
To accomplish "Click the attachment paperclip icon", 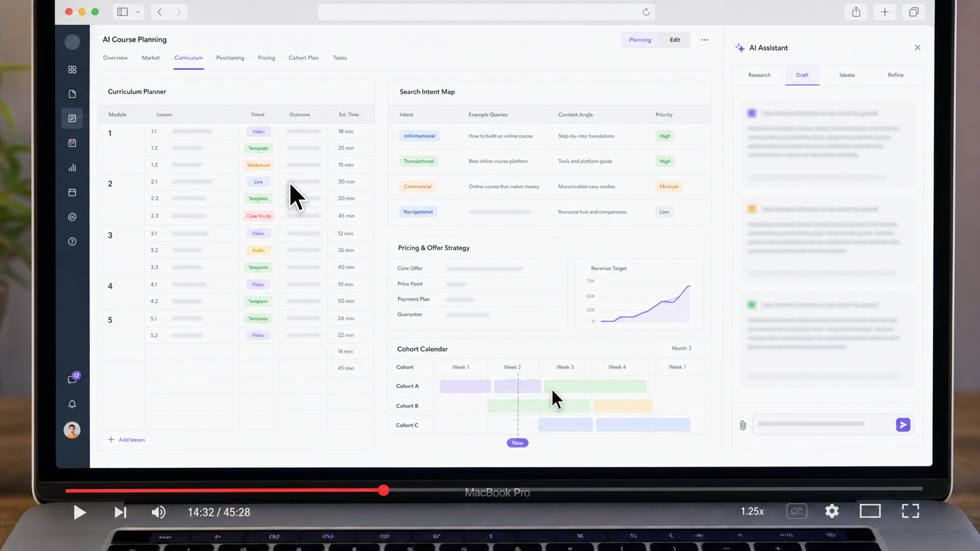I will point(743,425).
